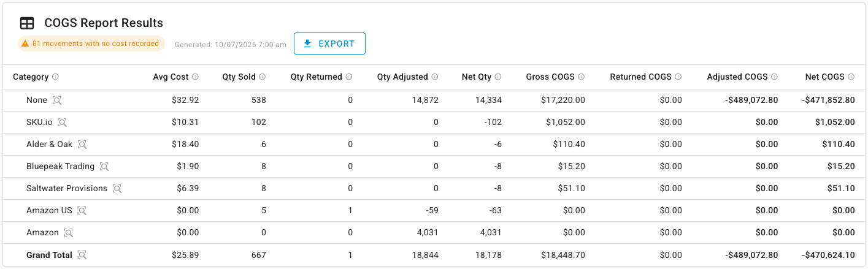Click the $15.20 gross COGS value
This screenshot has width=868, height=269.
(572, 166)
